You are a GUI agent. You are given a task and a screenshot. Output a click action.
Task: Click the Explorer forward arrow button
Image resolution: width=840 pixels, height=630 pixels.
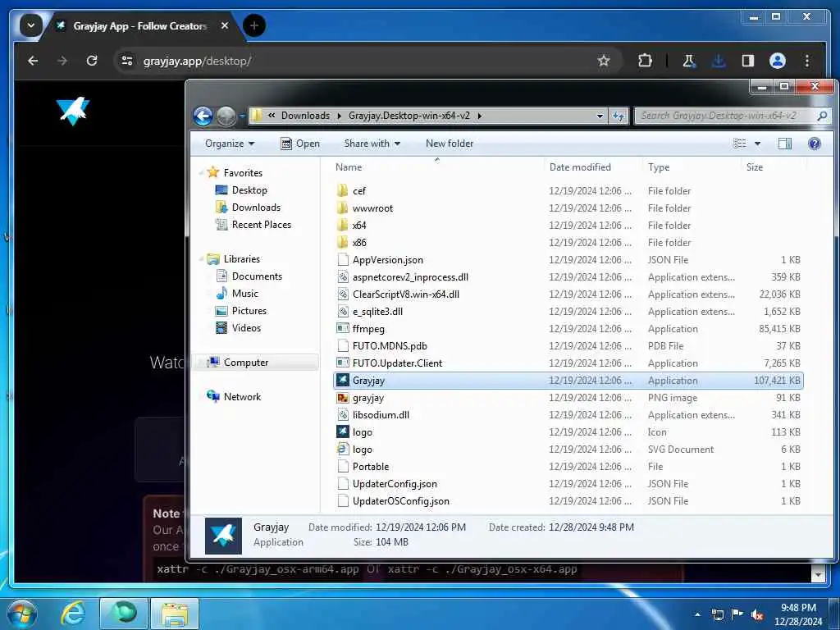coord(226,116)
